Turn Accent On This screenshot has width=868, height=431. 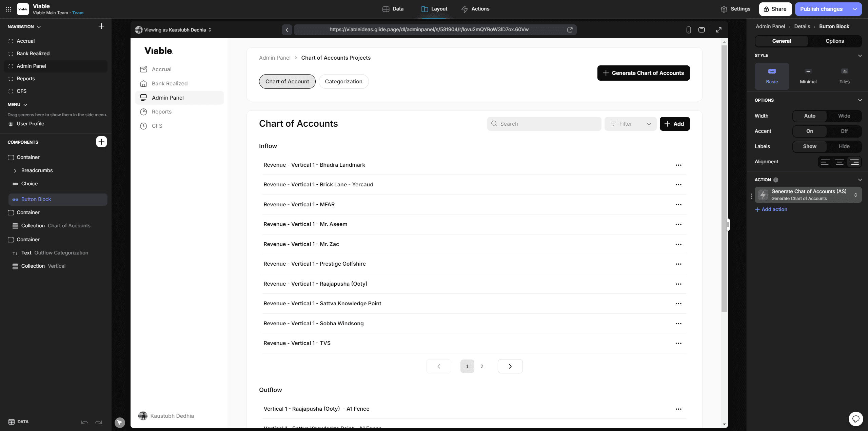click(x=809, y=131)
